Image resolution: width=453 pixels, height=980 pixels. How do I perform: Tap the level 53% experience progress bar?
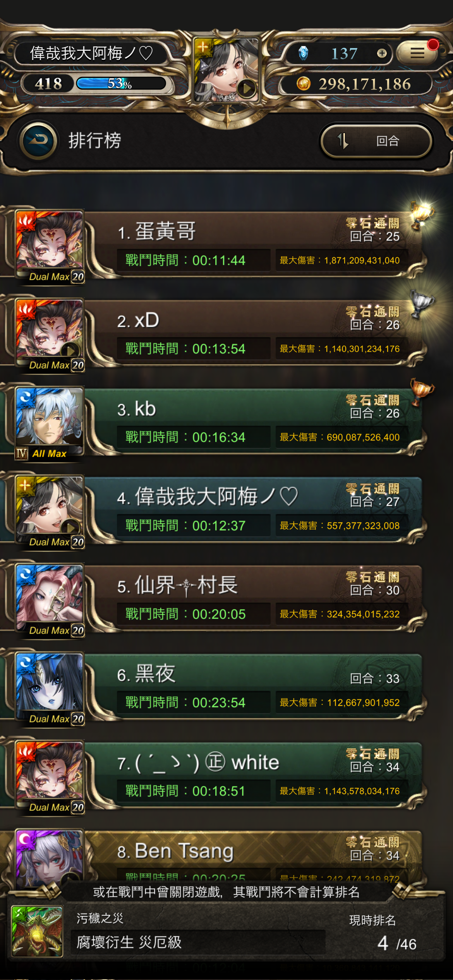coord(121,83)
